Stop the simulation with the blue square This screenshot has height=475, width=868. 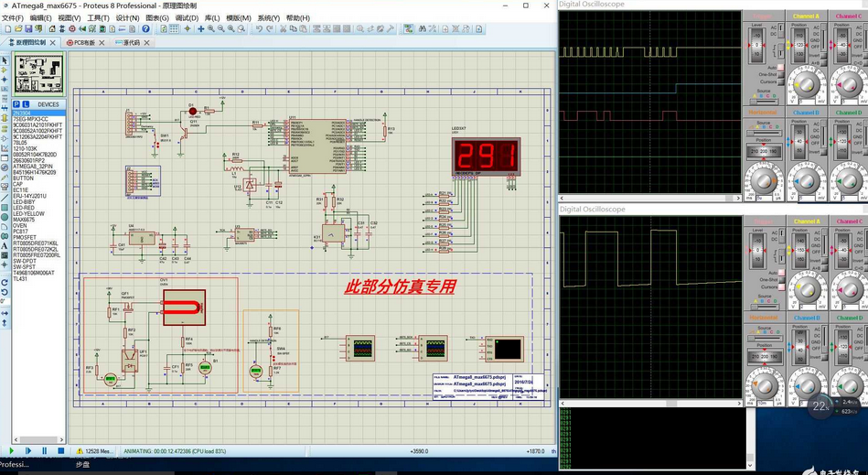[x=61, y=451]
